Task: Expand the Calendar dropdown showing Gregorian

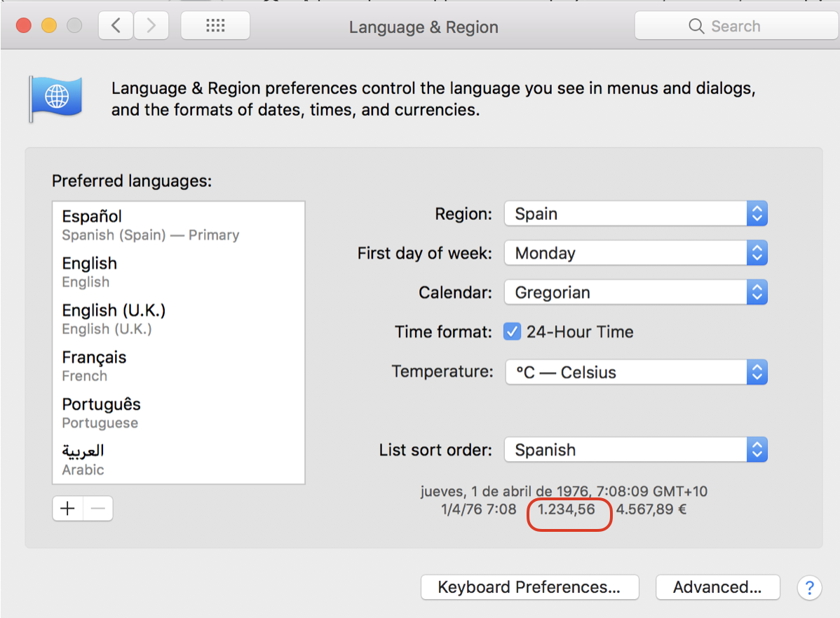Action: point(635,292)
